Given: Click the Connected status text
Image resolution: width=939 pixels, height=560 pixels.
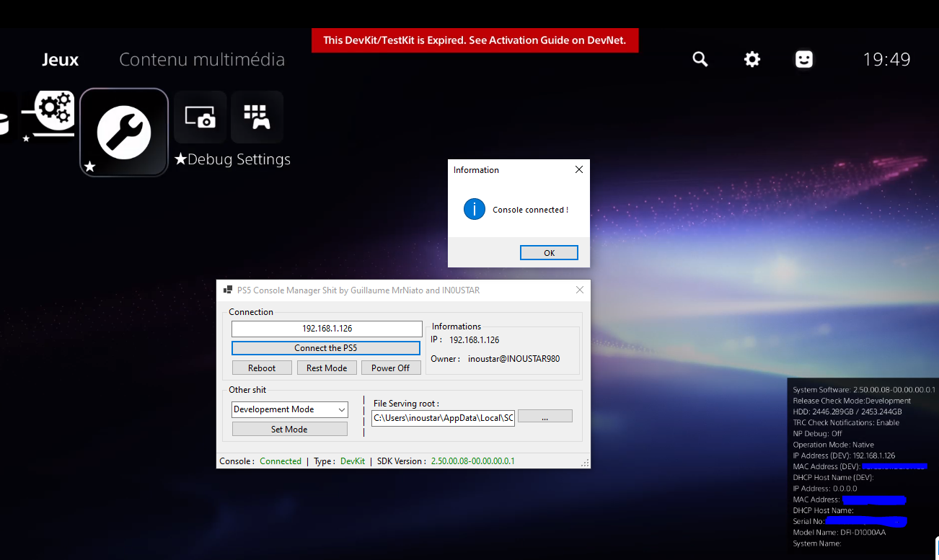Looking at the screenshot, I should click(x=281, y=461).
